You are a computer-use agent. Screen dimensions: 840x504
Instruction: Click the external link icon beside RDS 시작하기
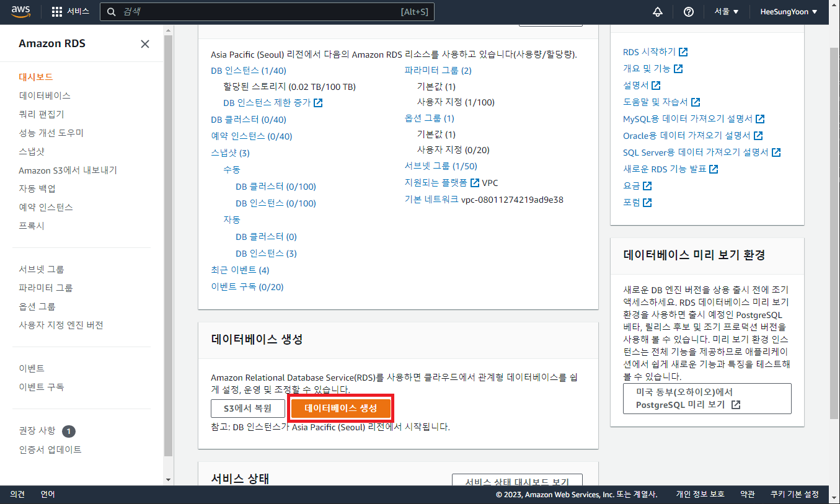(x=683, y=52)
